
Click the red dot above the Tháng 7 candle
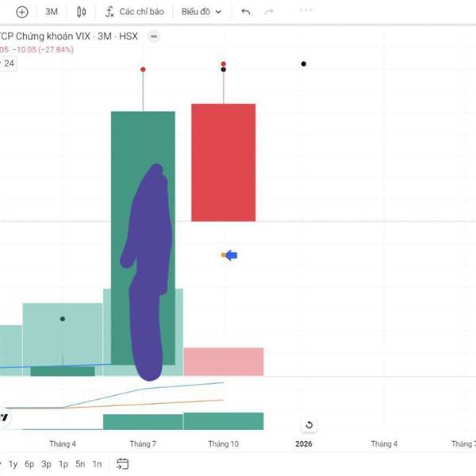(x=143, y=70)
